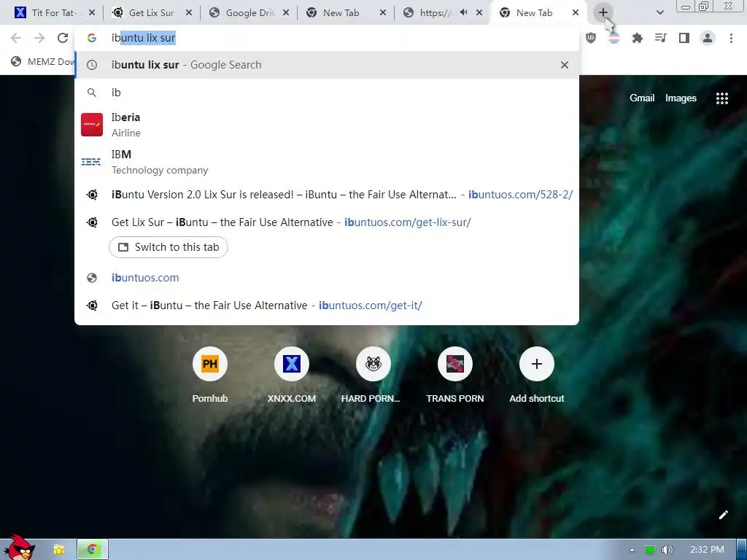The height and width of the screenshot is (560, 747).
Task: Toggle the browser side panel
Action: point(684,38)
